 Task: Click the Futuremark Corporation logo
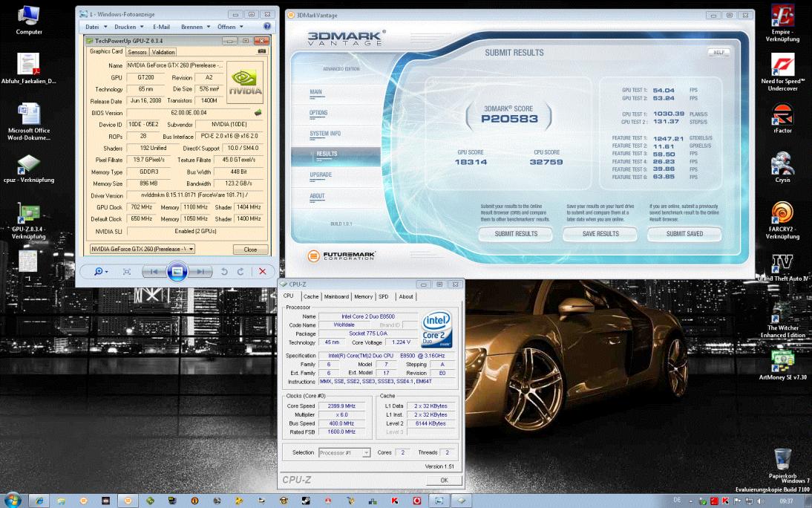341,255
